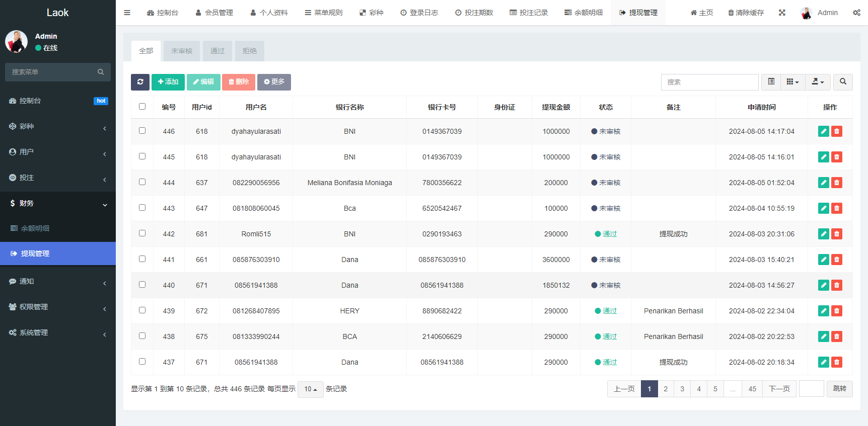
Task: Check the select-all checkbox in table header
Action: coord(142,107)
